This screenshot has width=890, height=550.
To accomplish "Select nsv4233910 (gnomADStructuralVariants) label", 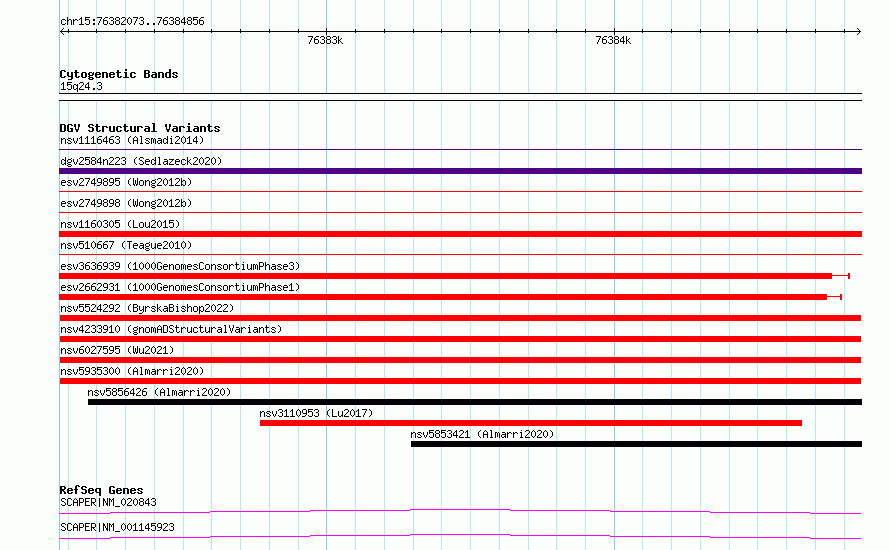I will pos(171,329).
